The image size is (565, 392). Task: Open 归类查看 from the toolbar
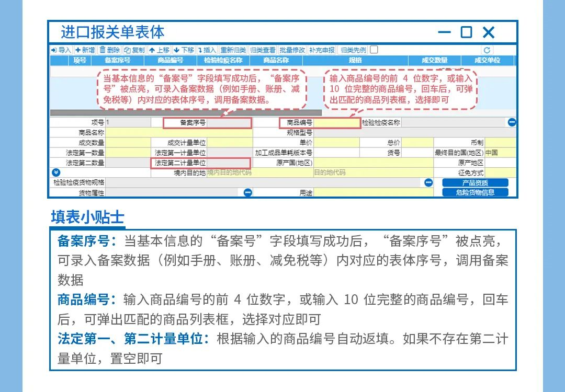263,50
